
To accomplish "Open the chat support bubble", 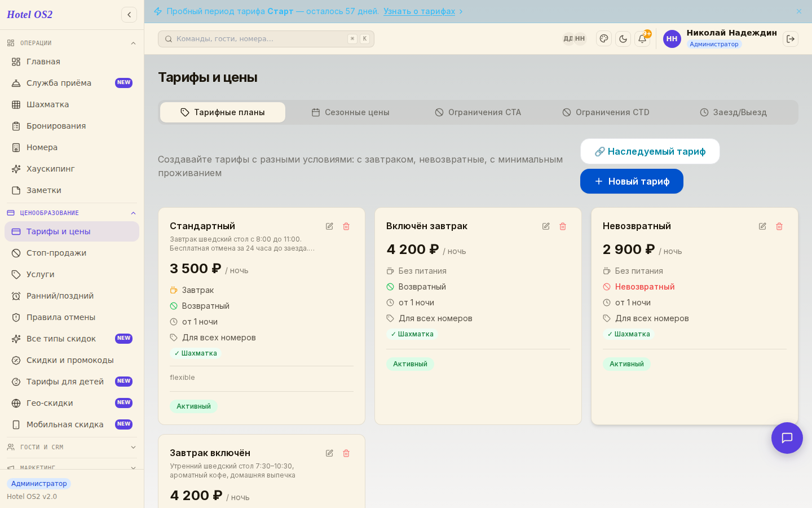I will click(787, 438).
